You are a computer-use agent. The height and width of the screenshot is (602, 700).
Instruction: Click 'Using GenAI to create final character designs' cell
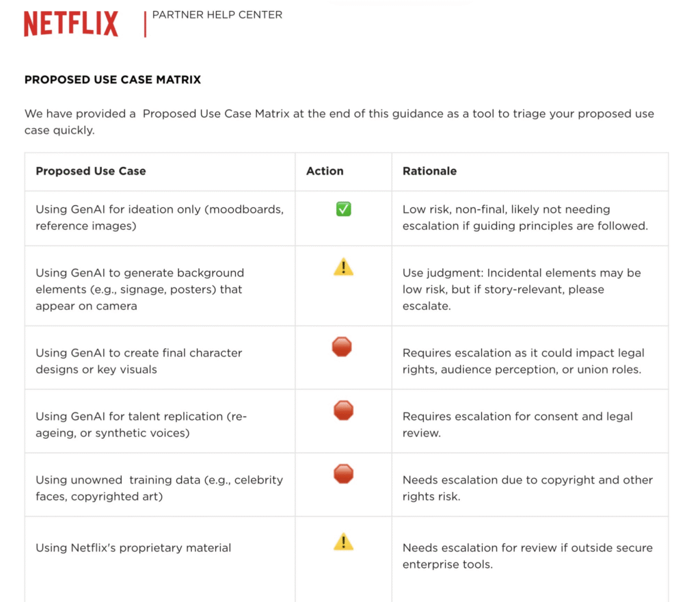point(139,361)
